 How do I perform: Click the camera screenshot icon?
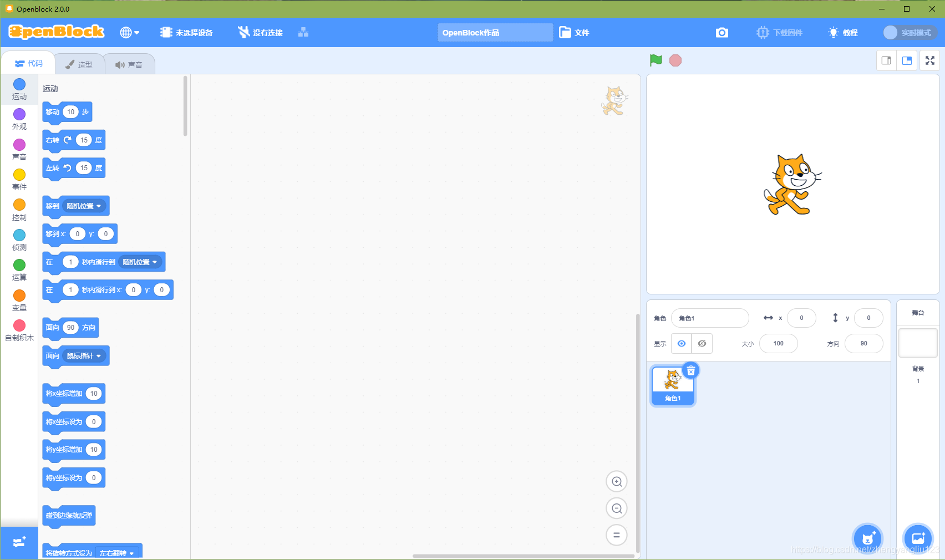[722, 33]
